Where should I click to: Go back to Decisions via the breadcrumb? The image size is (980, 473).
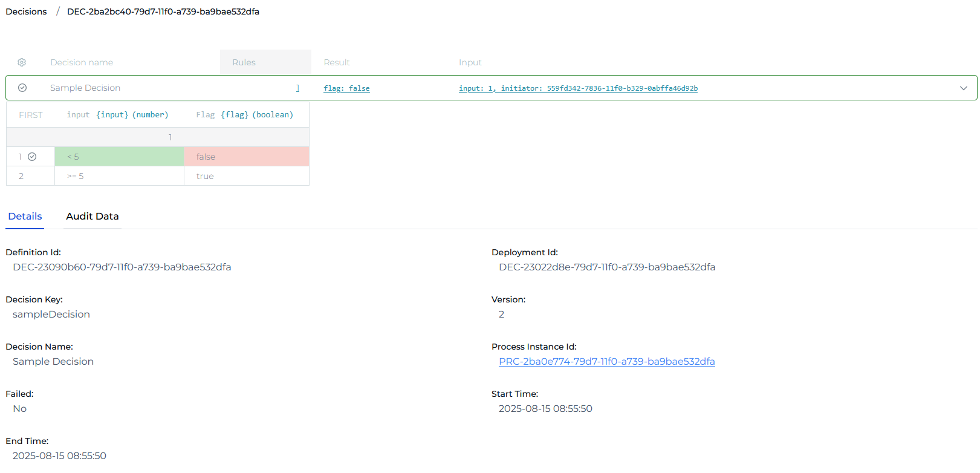pyautogui.click(x=26, y=11)
